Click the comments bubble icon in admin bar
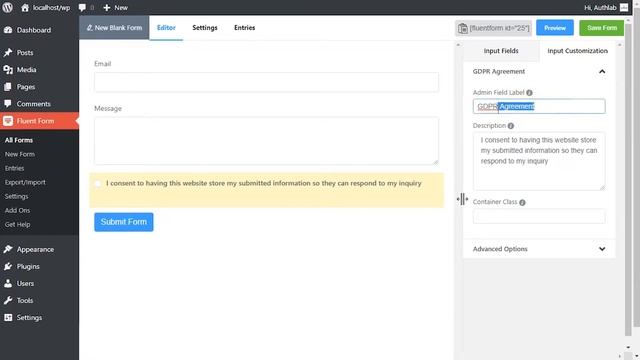Image resolution: width=640 pixels, height=360 pixels. click(82, 7)
